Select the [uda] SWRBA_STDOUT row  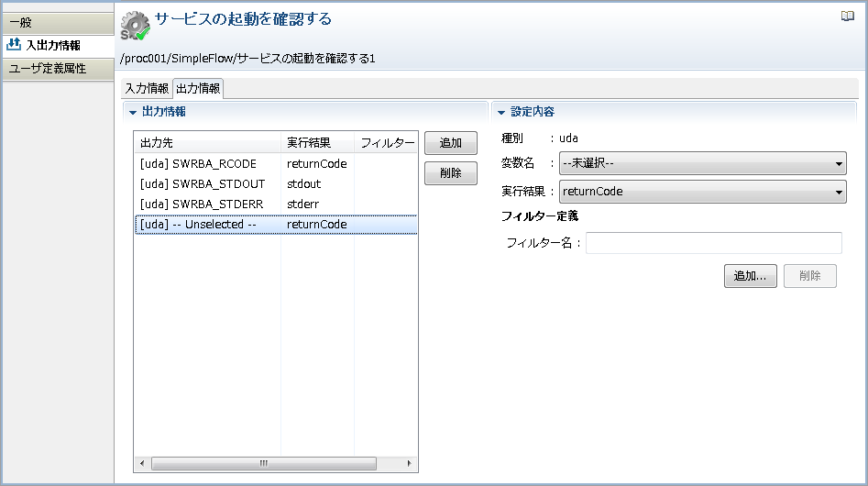276,183
